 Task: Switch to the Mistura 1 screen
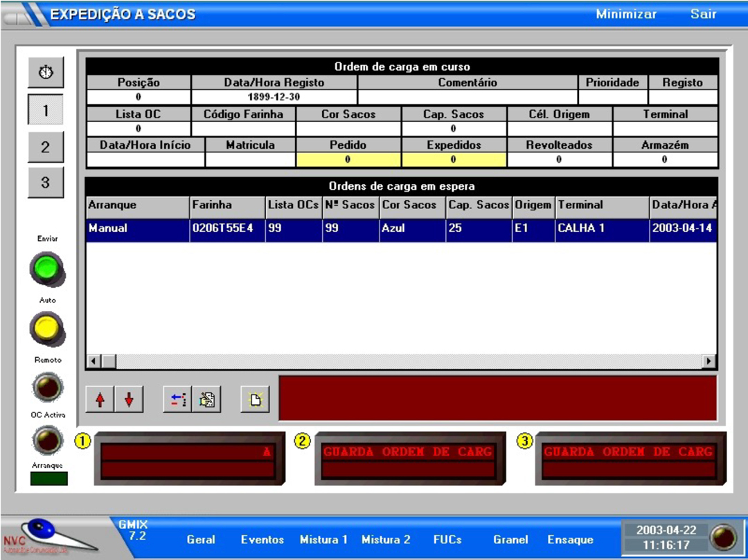pyautogui.click(x=323, y=539)
